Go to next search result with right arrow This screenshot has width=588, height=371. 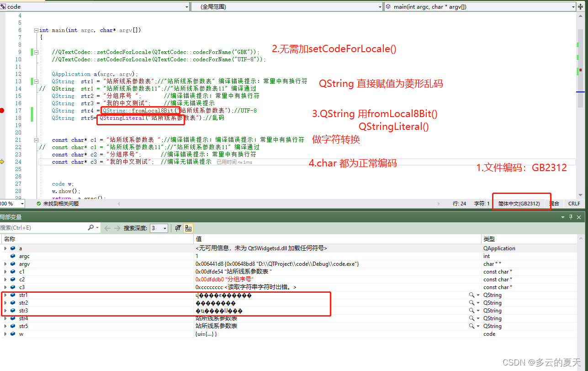click(117, 228)
